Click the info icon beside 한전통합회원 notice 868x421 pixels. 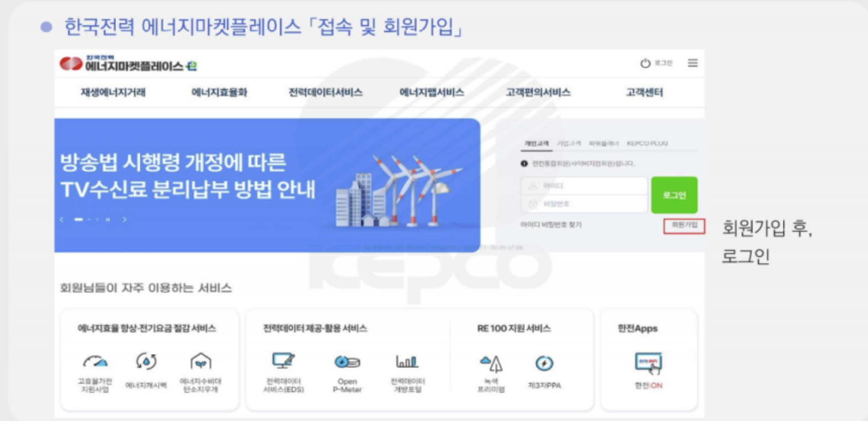[x=524, y=164]
